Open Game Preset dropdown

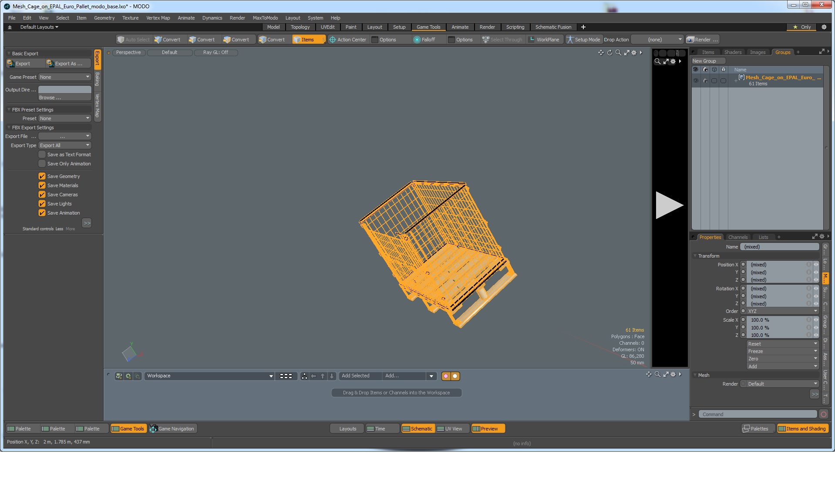tap(64, 77)
